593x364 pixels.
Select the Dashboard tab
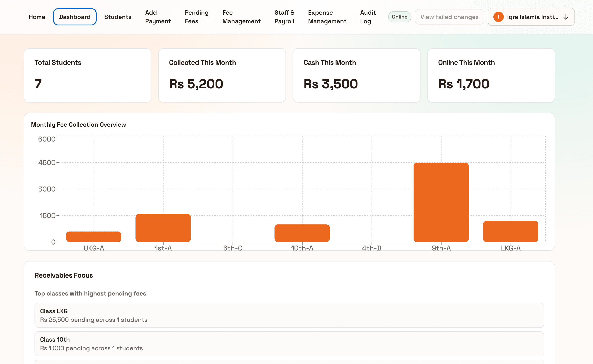[x=75, y=17]
